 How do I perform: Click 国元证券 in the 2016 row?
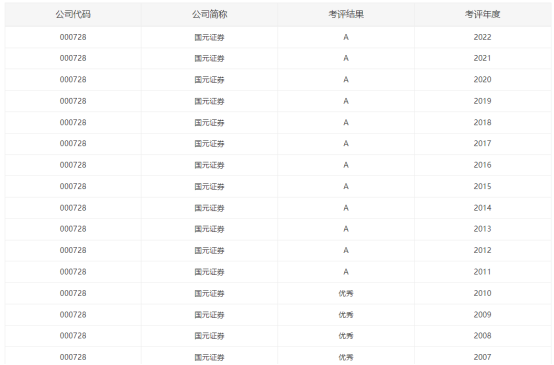coord(210,165)
